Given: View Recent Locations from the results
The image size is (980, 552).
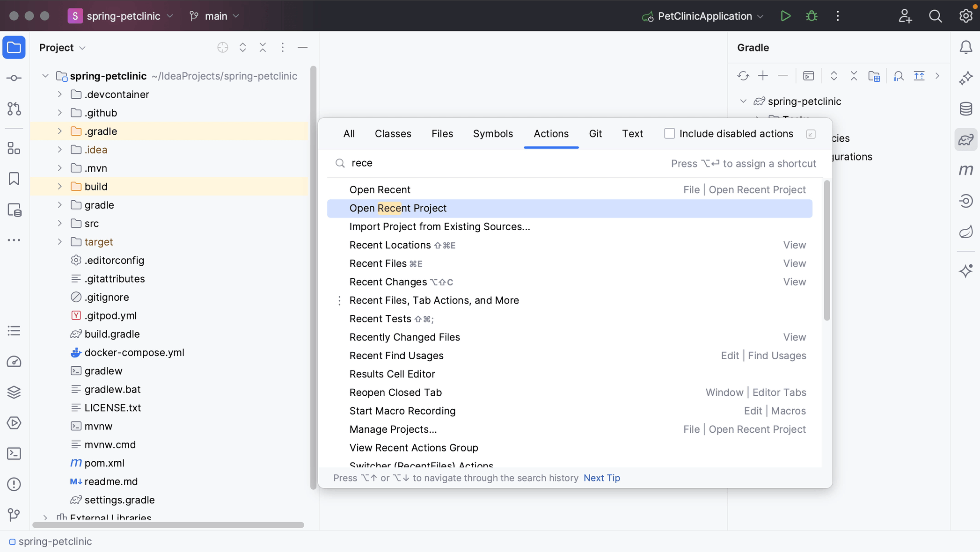Looking at the screenshot, I should click(x=389, y=245).
